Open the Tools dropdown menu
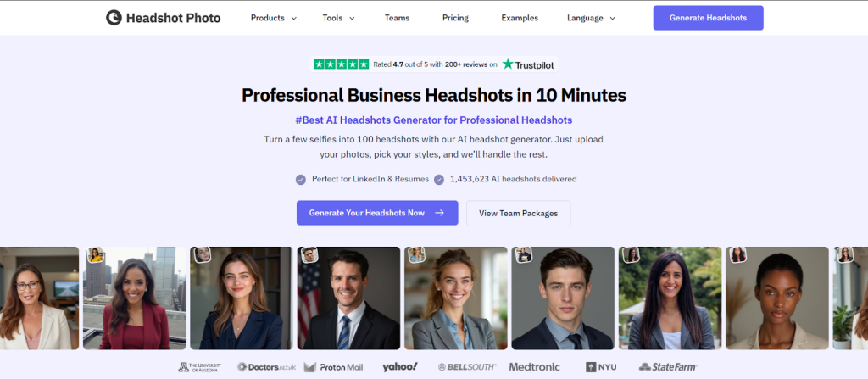 point(338,18)
